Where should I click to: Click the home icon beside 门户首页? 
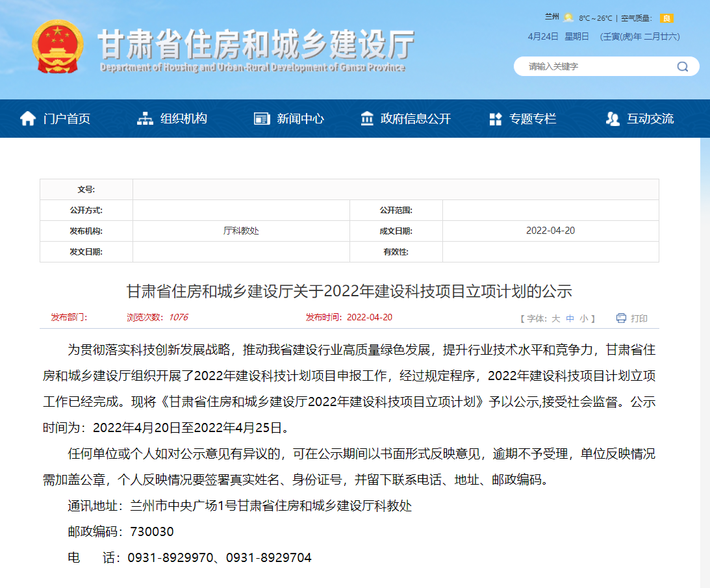click(28, 118)
